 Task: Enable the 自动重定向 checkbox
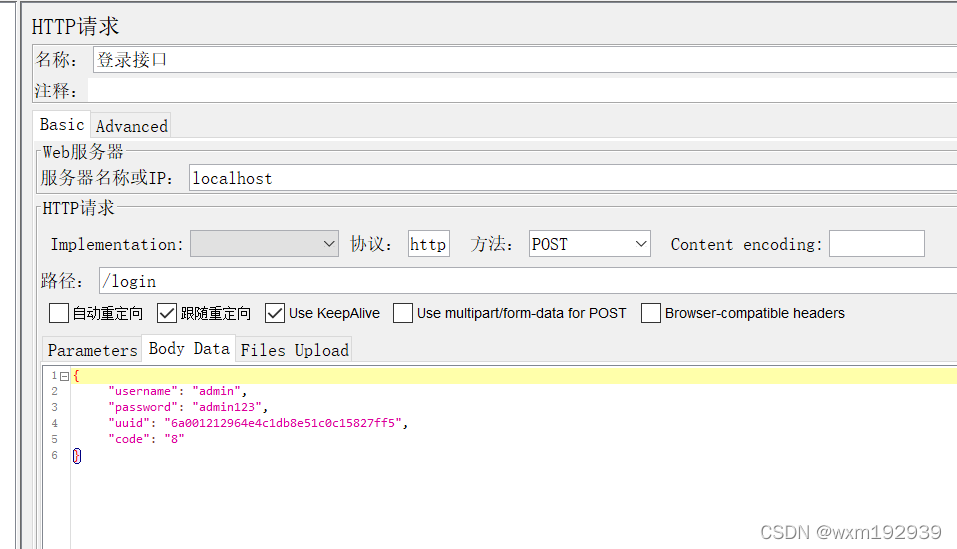point(59,314)
